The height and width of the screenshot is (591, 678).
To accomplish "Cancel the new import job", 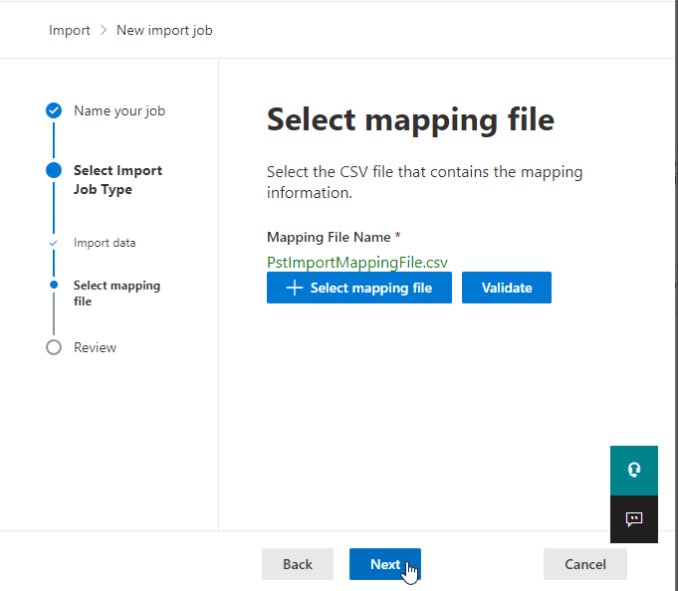I will [585, 564].
